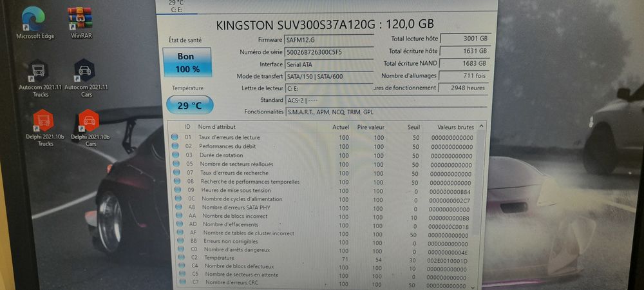Image resolution: width=644 pixels, height=290 pixels.
Task: Click Total lecture hôte value 3001 GB
Action: point(465,39)
